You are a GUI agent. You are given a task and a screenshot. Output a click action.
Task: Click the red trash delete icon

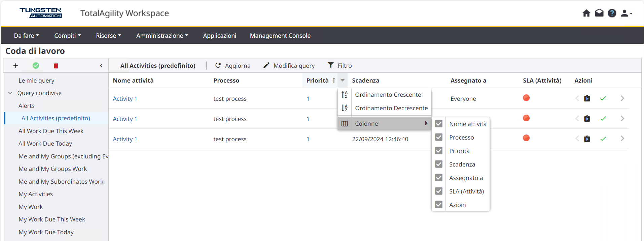56,66
